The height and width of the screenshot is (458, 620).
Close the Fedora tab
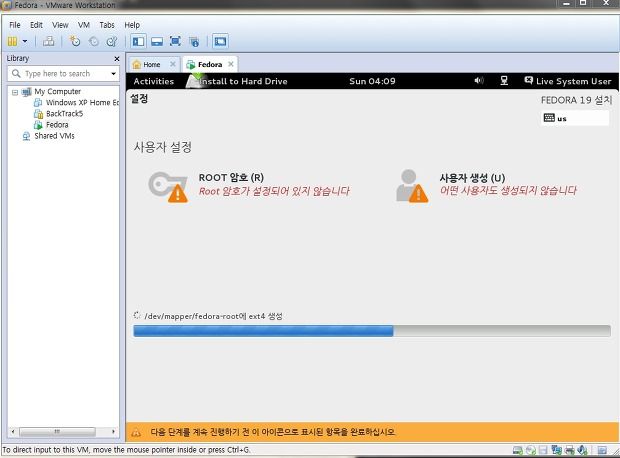231,64
